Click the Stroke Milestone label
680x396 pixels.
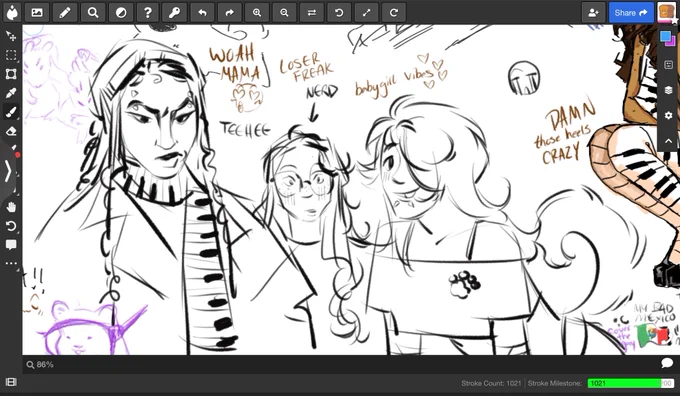coord(555,383)
